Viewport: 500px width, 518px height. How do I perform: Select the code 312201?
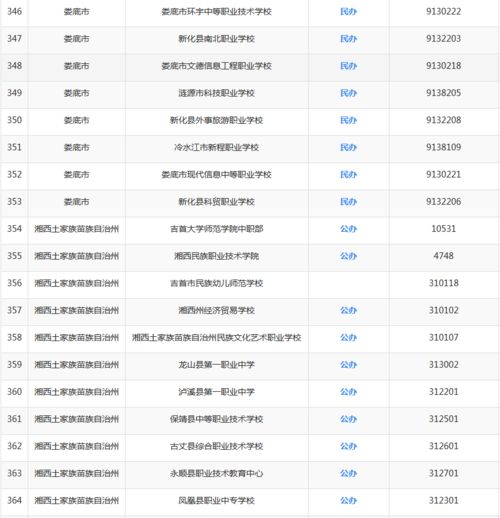pyautogui.click(x=443, y=392)
